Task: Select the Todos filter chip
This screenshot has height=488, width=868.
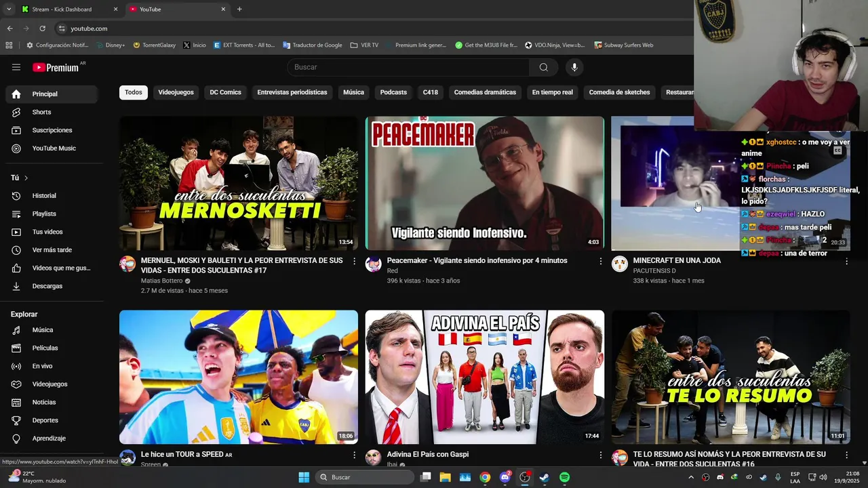Action: pos(134,92)
